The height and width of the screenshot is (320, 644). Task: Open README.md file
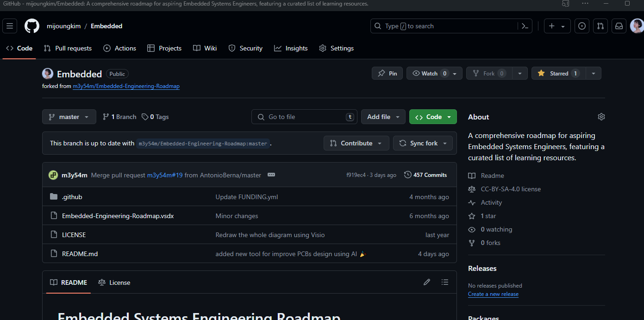point(80,254)
